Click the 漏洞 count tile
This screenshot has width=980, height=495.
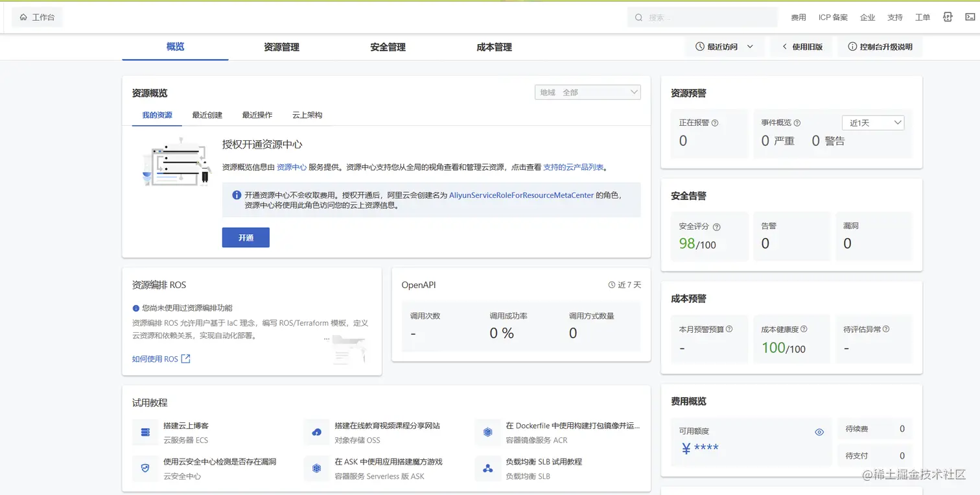click(873, 237)
